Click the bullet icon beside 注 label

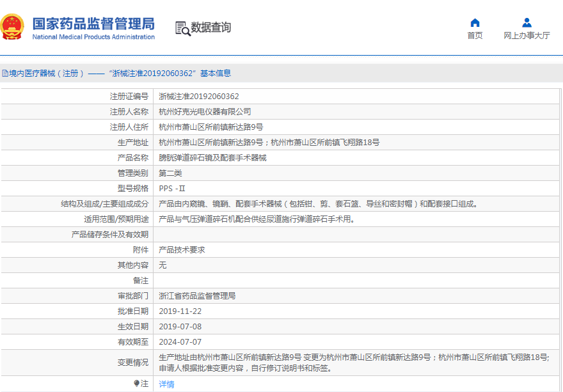(x=136, y=384)
